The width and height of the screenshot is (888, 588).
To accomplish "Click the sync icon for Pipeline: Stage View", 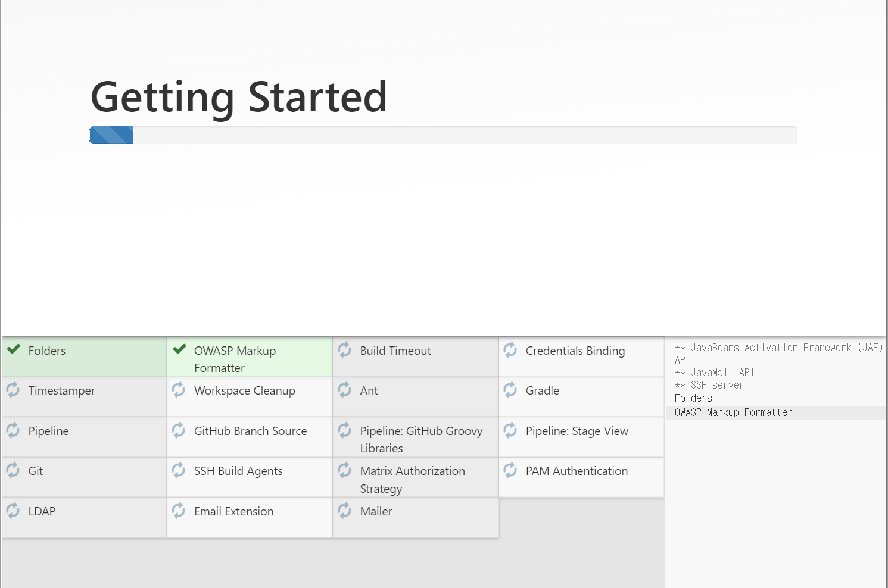I will click(510, 430).
